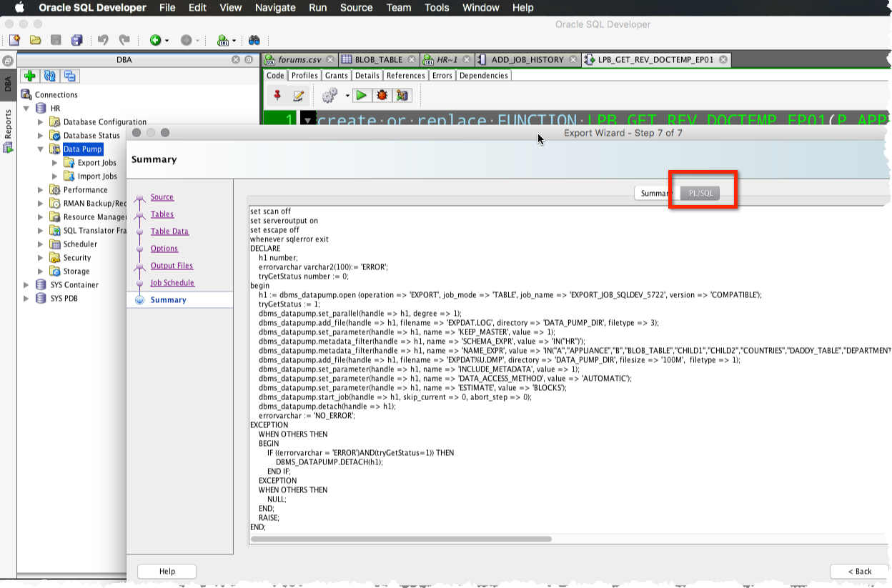Open SQL Worksheet icon in toolbar
Image resolution: width=892 pixels, height=588 pixels.
tap(223, 41)
